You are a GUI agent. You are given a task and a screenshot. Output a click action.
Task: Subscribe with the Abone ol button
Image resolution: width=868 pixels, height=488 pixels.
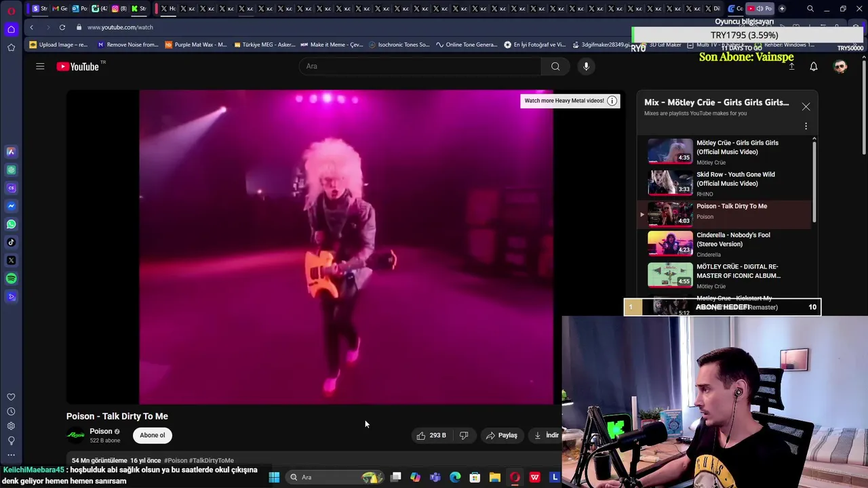153,435
